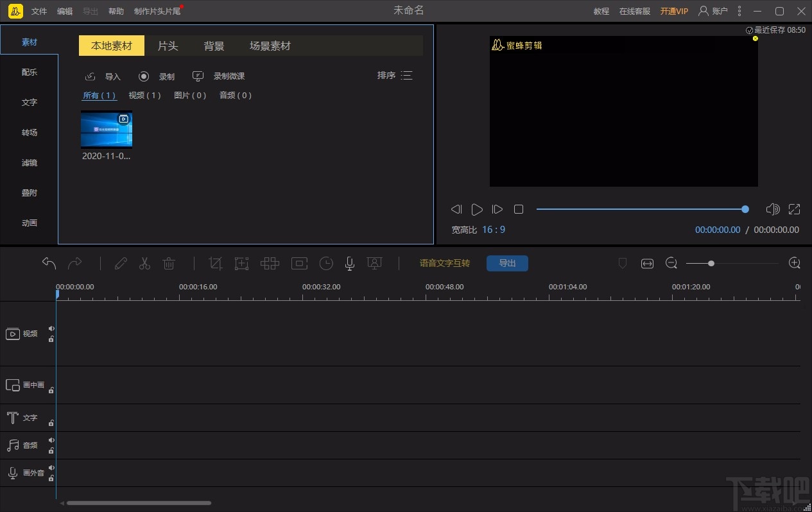
Task: Click the 语音文字互转 link
Action: tap(445, 263)
